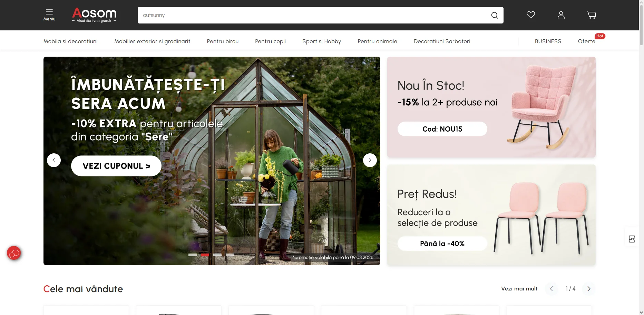This screenshot has height=315, width=644.
Task: Open Mobilier exterior si gradinarit menu
Action: tap(152, 41)
